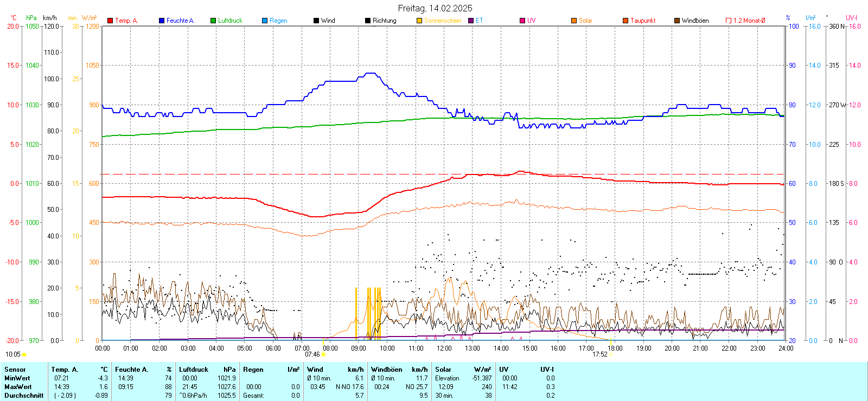Click the Durchschnitt row label
Screen dimensions: 868x401
(x=24, y=396)
